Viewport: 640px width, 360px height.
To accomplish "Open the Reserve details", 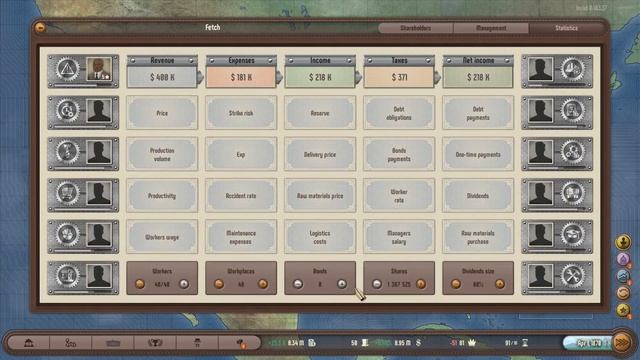I will click(x=320, y=113).
